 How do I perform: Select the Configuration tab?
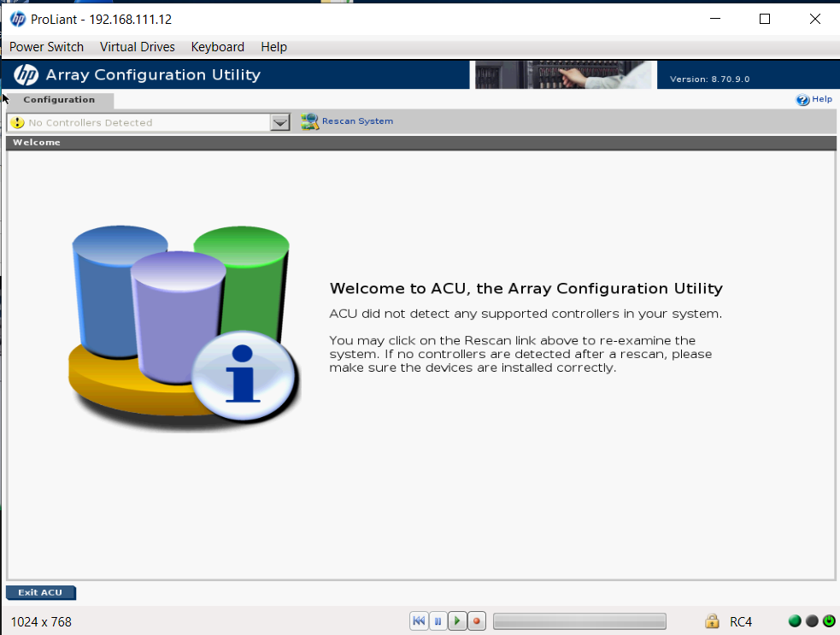click(x=59, y=100)
